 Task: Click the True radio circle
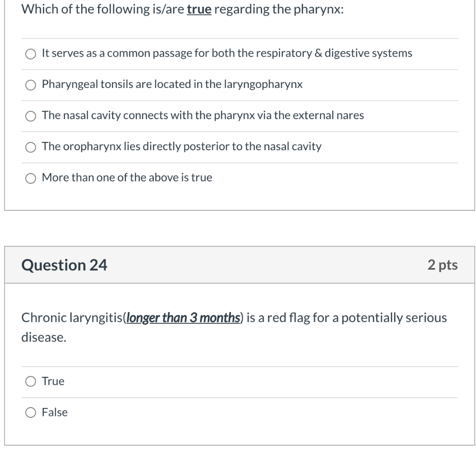[30, 381]
